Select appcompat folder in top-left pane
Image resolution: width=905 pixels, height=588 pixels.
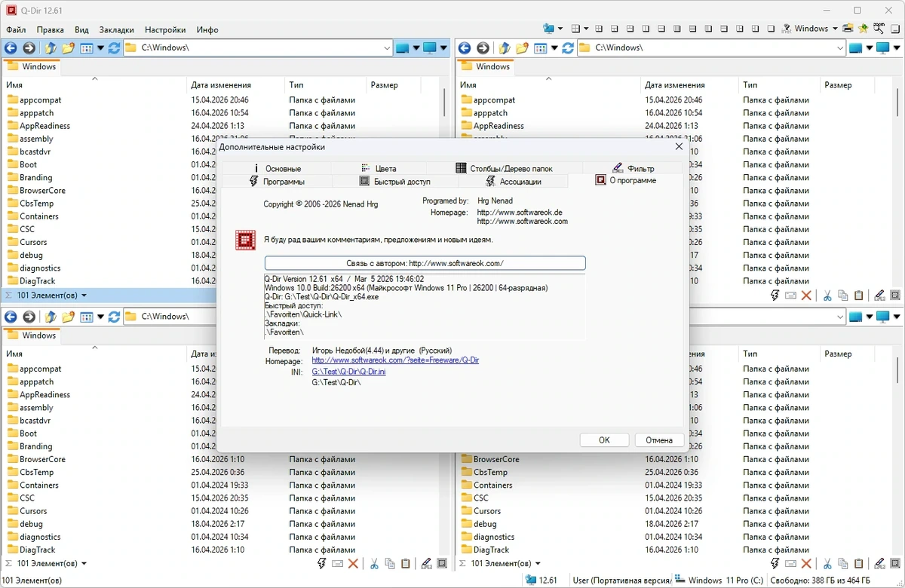point(41,100)
